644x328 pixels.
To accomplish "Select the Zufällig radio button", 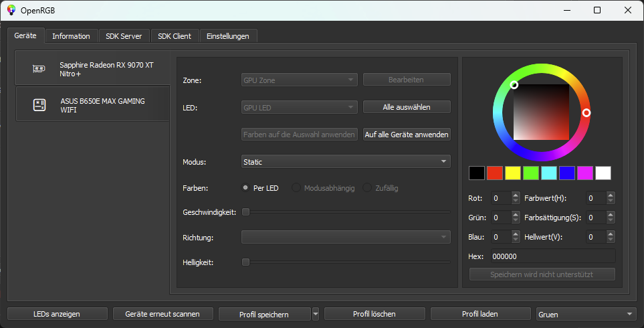I will coord(367,188).
